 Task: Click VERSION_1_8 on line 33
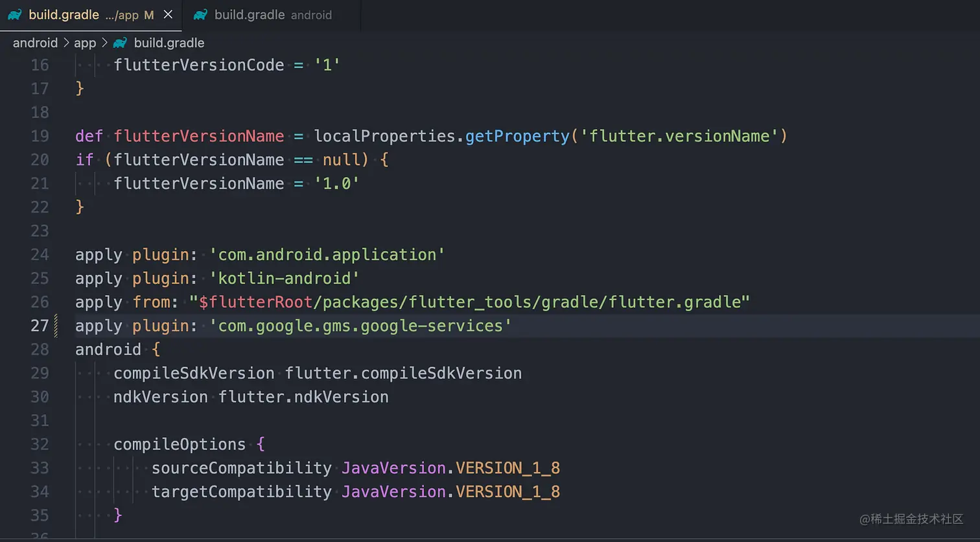click(x=507, y=468)
